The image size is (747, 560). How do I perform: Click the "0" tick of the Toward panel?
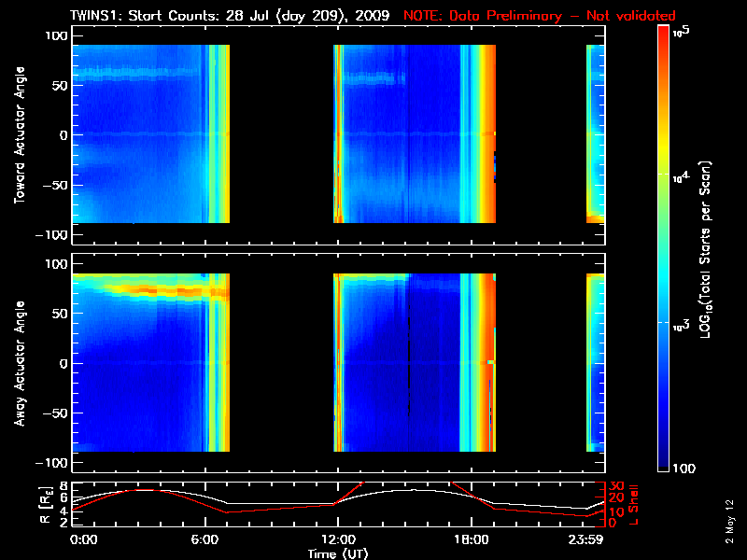click(x=63, y=135)
